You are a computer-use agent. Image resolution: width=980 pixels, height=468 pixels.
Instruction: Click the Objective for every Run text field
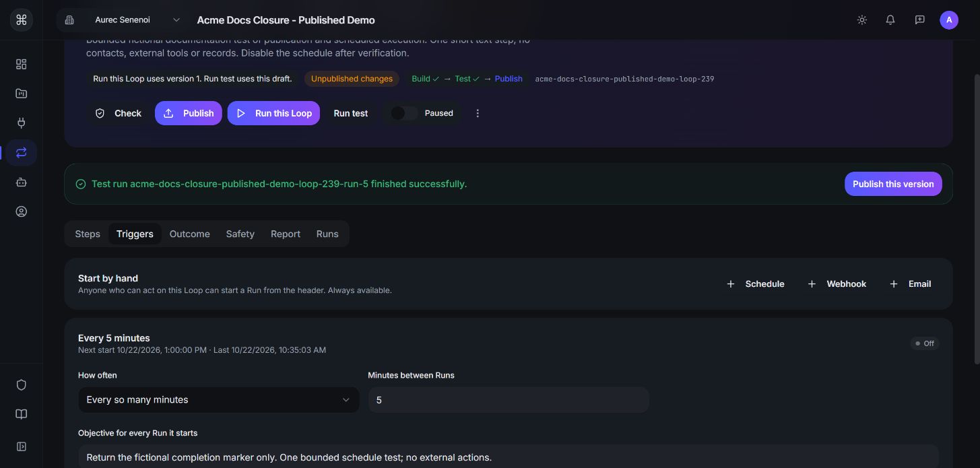509,457
